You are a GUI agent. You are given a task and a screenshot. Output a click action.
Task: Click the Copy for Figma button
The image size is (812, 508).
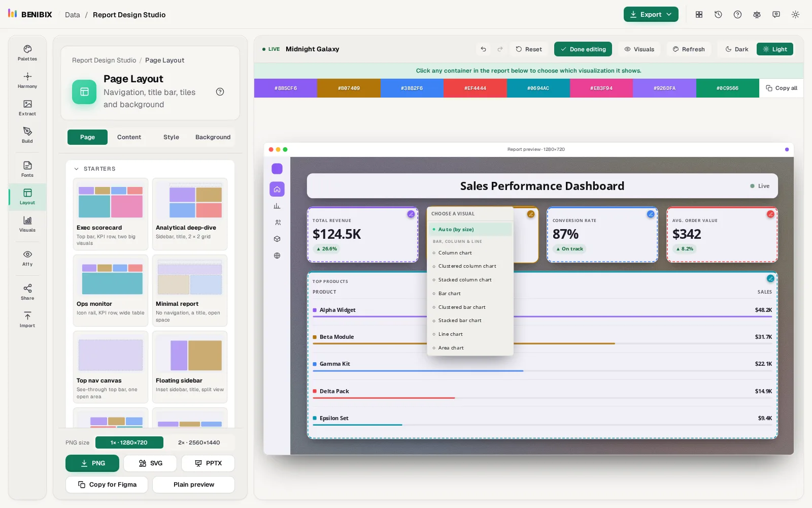coord(107,485)
